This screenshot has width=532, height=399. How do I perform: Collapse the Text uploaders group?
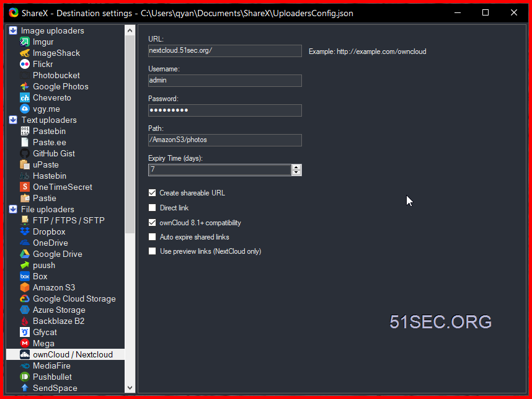tap(13, 120)
